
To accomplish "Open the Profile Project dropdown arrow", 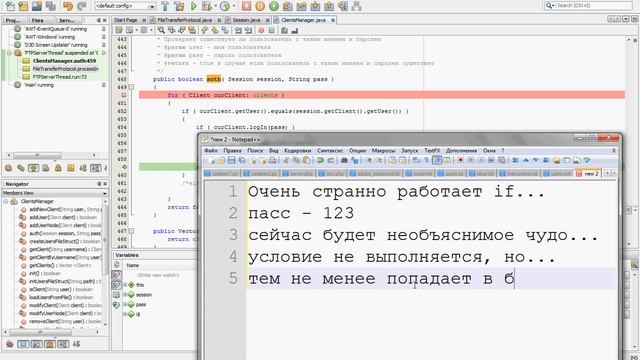I will (x=233, y=6).
